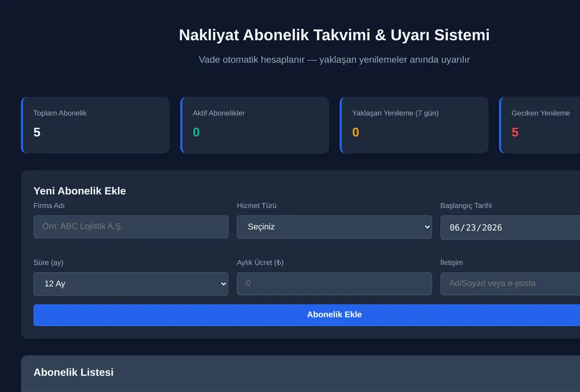This screenshot has height=392, width=580.
Task: Click the page title Nakliyat Abonelik Takvimi
Action: pos(334,35)
